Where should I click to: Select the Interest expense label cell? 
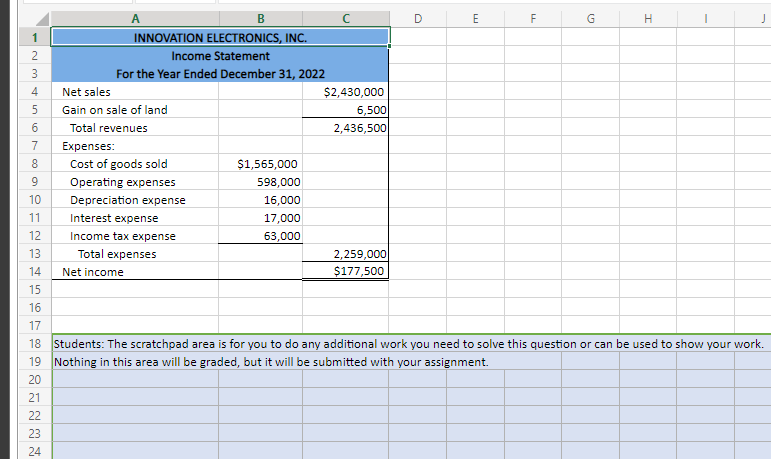click(x=135, y=217)
